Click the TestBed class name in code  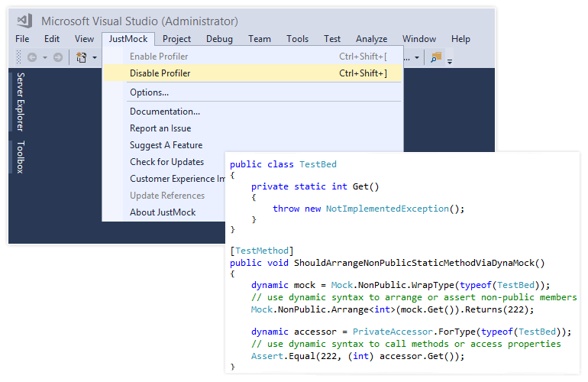click(x=318, y=164)
